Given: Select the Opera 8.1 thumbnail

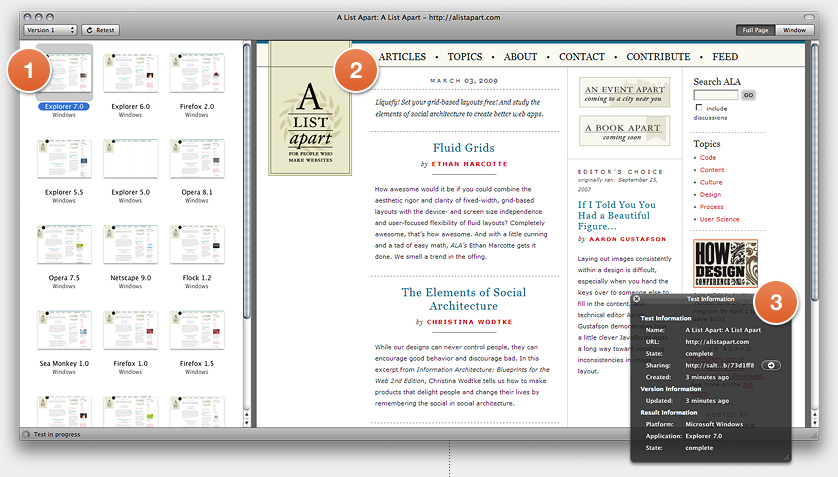Looking at the screenshot, I should (x=197, y=159).
